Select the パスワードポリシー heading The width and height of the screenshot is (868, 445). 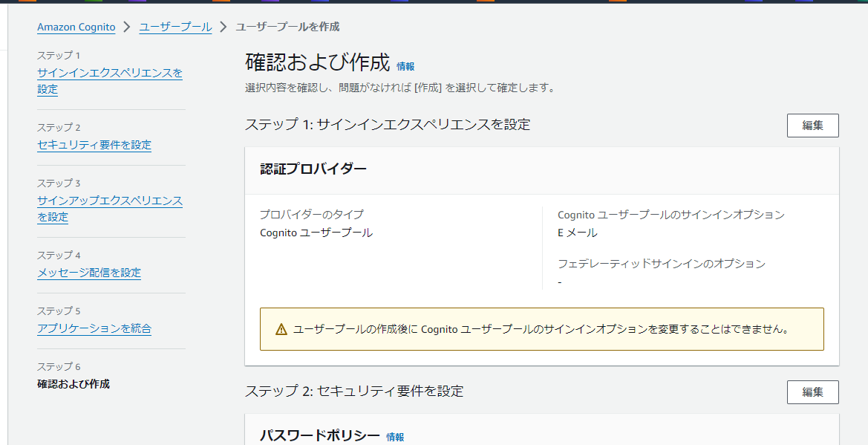click(320, 436)
